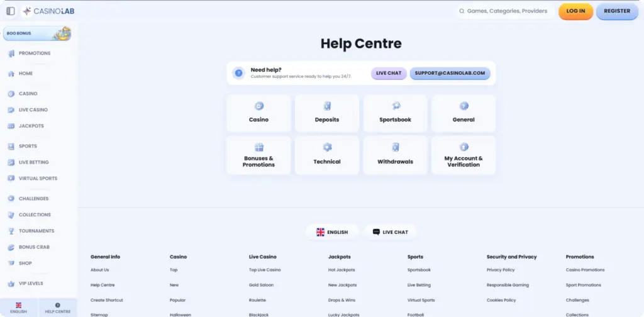Open My Account & Verification help card
644x317 pixels.
(x=464, y=155)
